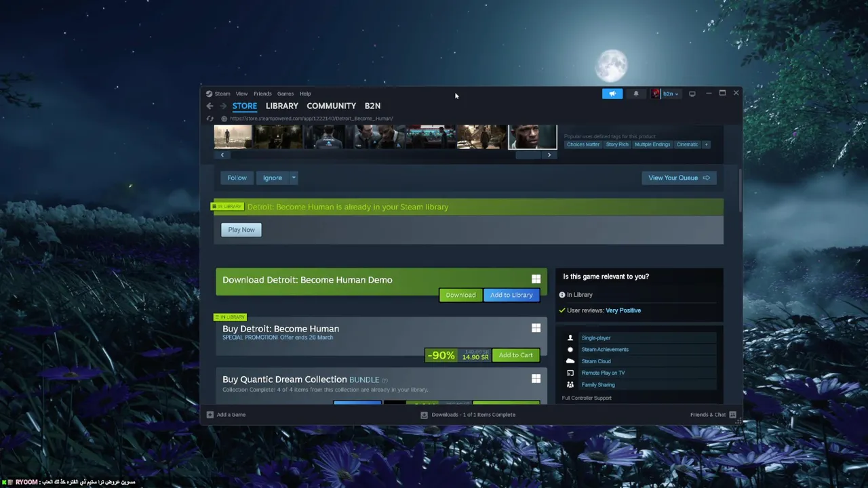Open the Steam Achievements link

[605, 350]
